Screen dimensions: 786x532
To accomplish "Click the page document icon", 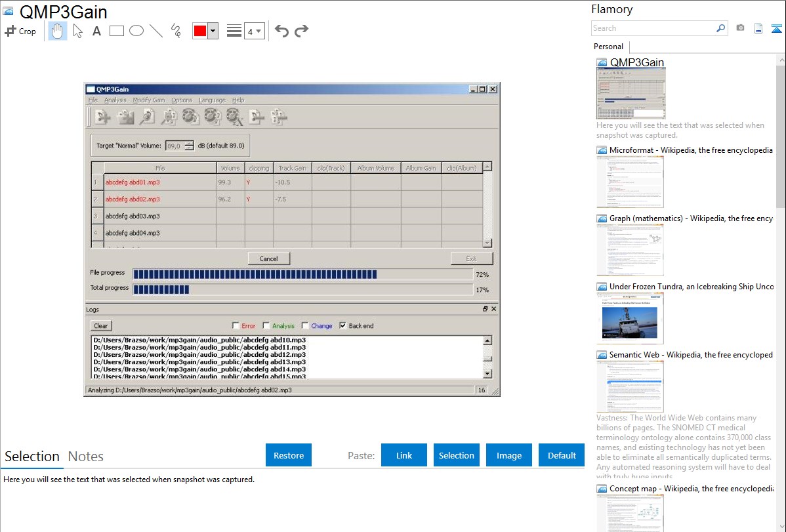I will point(758,29).
